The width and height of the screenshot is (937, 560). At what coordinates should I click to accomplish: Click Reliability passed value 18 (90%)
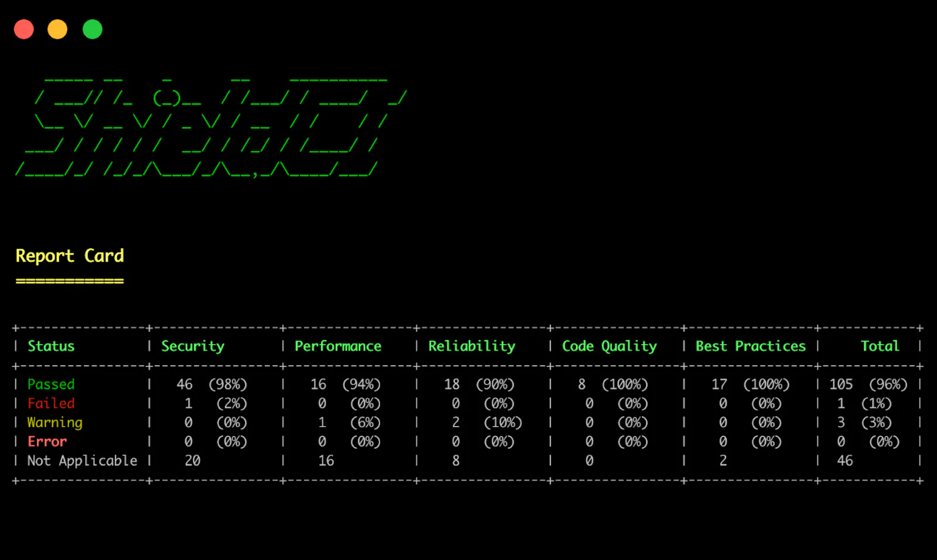[479, 384]
